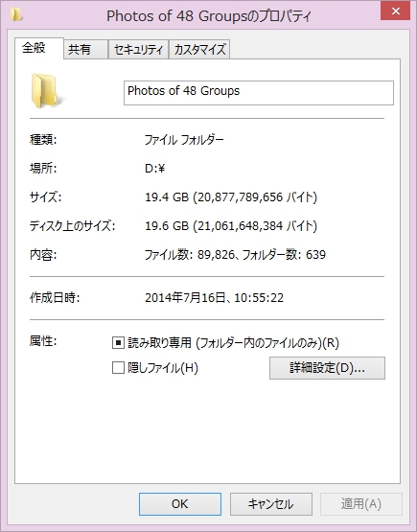Click the dialog title bar text
This screenshot has width=417, height=532.
[209, 16]
